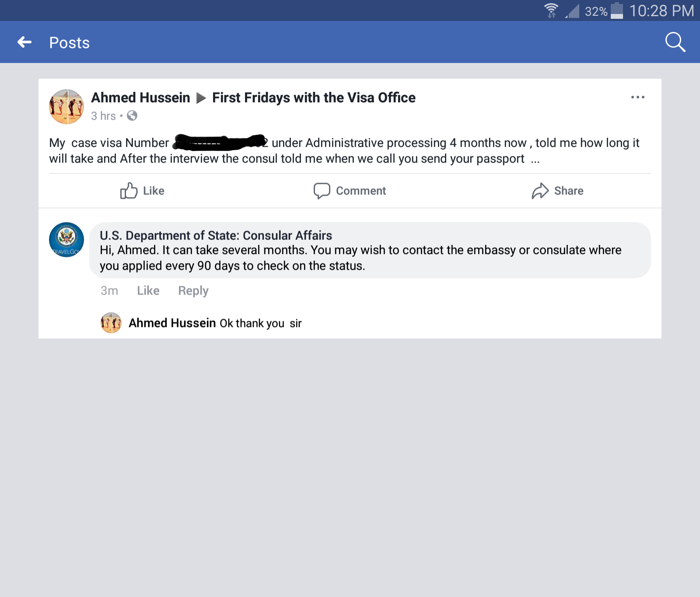
Task: Click the 3 hrs post timestamp
Action: (x=103, y=116)
